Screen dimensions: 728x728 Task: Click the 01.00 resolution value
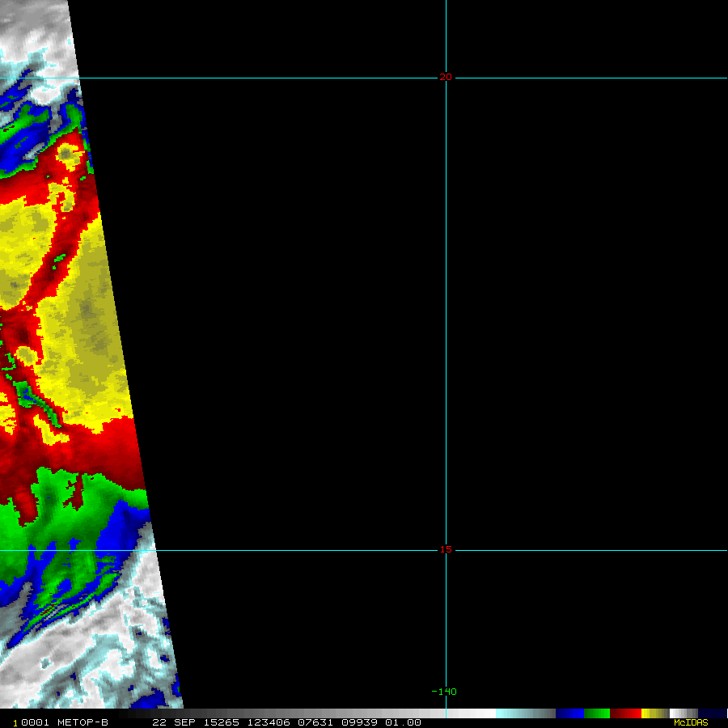[404, 722]
